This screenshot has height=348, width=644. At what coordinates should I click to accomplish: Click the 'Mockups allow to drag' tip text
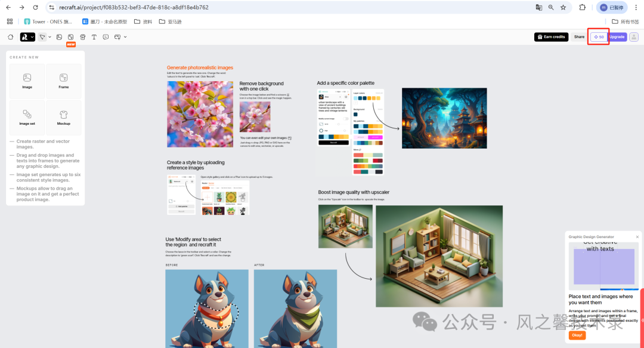[48, 194]
